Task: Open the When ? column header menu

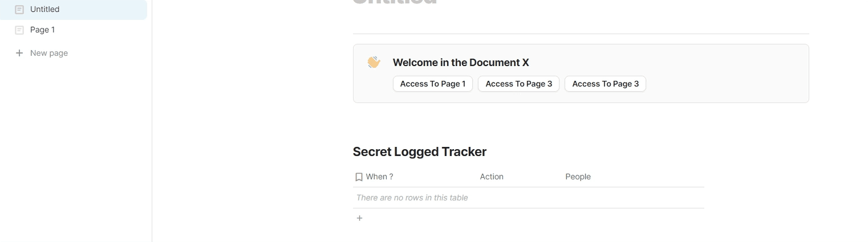Action: [379, 177]
